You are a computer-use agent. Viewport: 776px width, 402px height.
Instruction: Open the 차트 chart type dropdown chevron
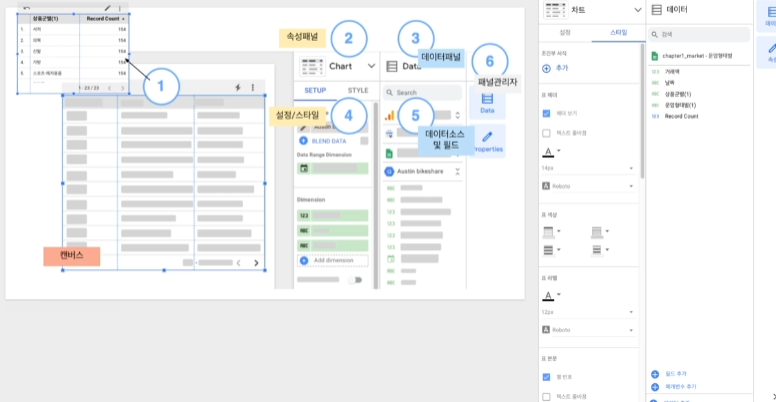637,10
